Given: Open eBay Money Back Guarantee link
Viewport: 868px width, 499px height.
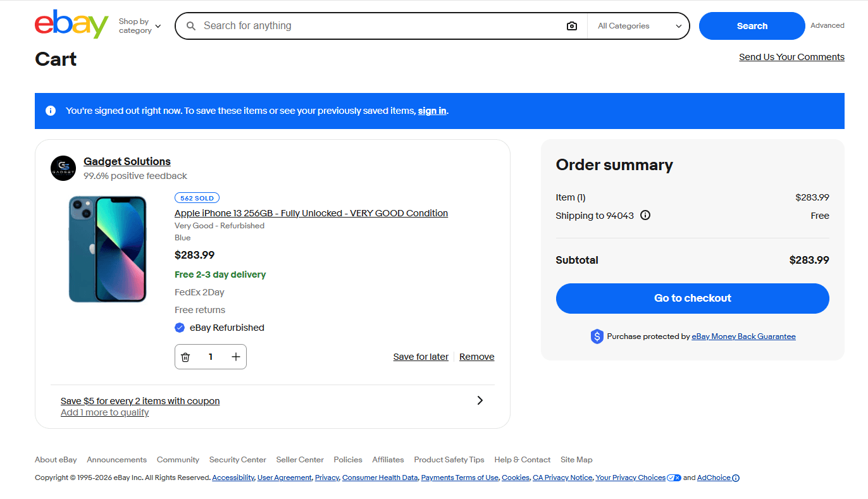Looking at the screenshot, I should click(x=744, y=336).
